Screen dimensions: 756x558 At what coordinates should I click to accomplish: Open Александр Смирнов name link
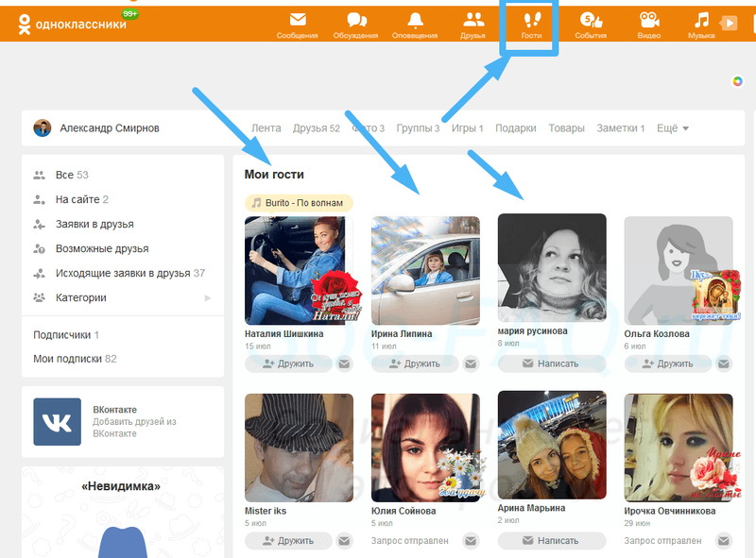click(x=110, y=128)
